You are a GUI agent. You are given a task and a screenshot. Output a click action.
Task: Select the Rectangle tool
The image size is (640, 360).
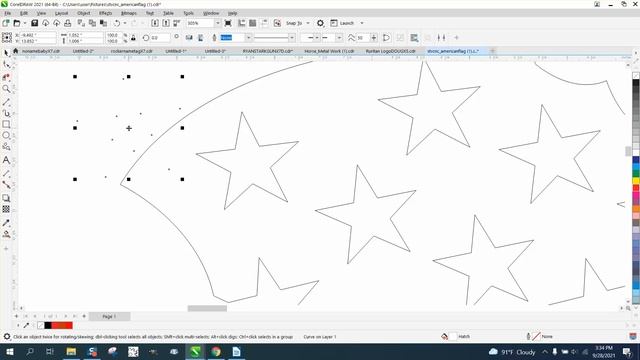(6, 124)
